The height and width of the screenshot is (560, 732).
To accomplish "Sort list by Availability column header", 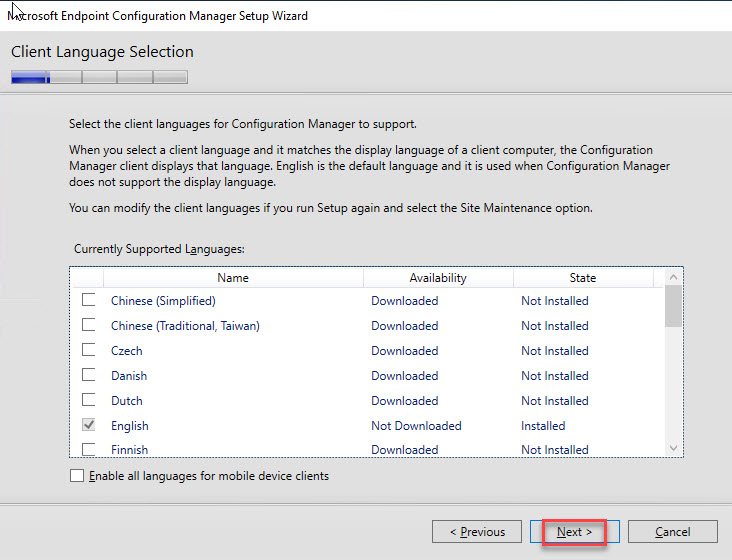I will click(x=438, y=278).
